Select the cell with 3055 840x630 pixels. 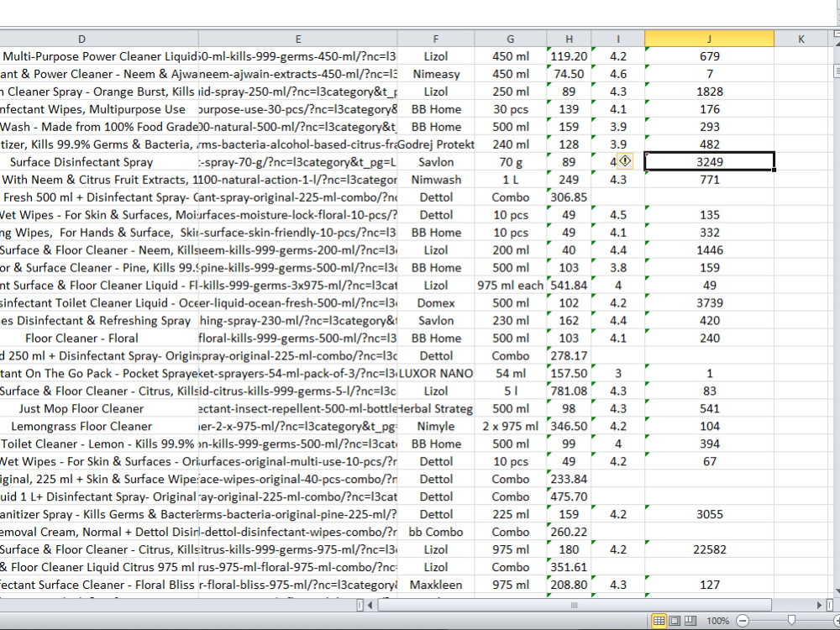click(x=709, y=514)
